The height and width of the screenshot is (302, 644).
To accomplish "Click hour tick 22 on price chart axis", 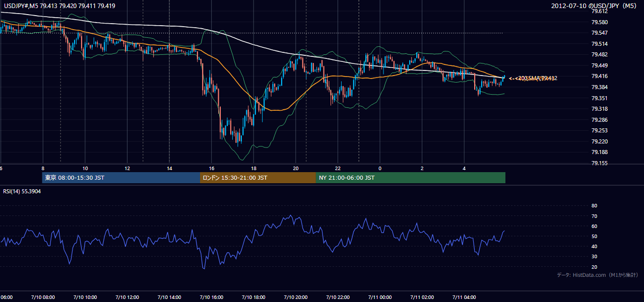I will [338, 169].
